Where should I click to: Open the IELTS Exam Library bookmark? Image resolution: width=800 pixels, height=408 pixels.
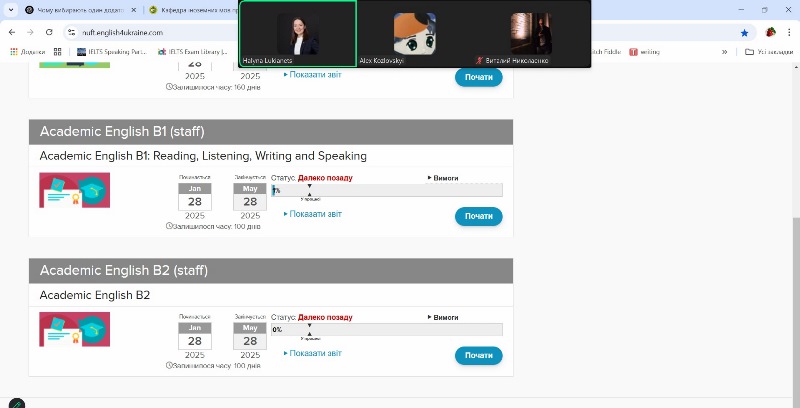point(192,52)
